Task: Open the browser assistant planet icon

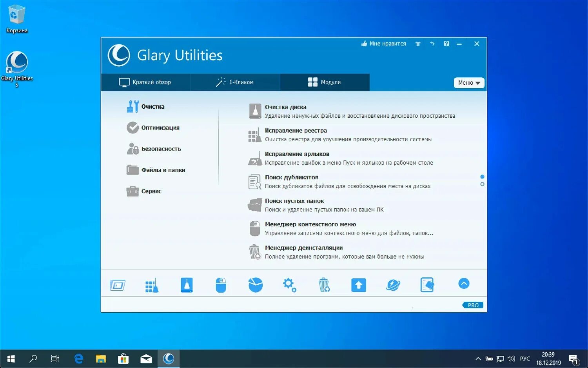Action: coord(393,285)
